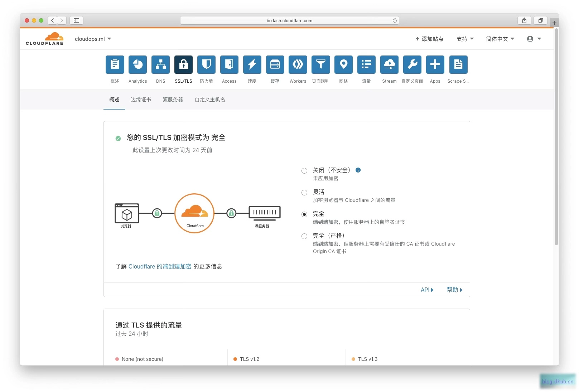
Task: Click the 过去 24 小时 subtitle
Action: [132, 334]
